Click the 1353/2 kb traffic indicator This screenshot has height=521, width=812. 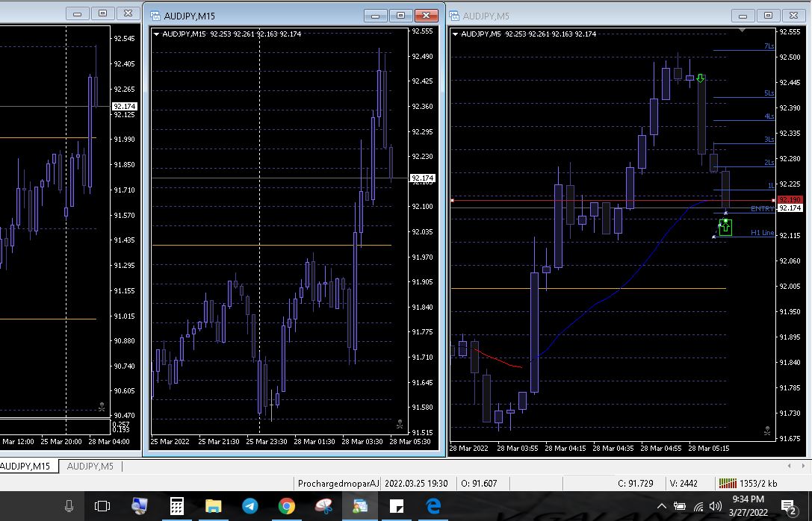(x=758, y=483)
